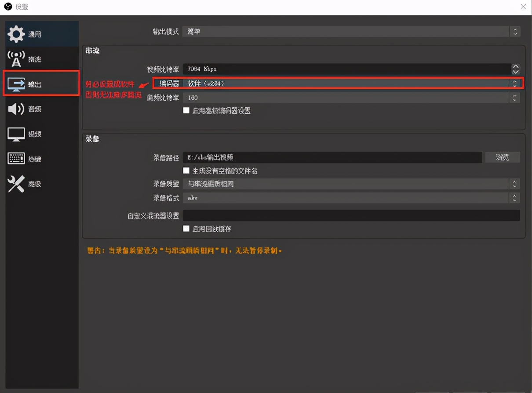Select the 输出 sidebar menu entry

tap(41, 84)
